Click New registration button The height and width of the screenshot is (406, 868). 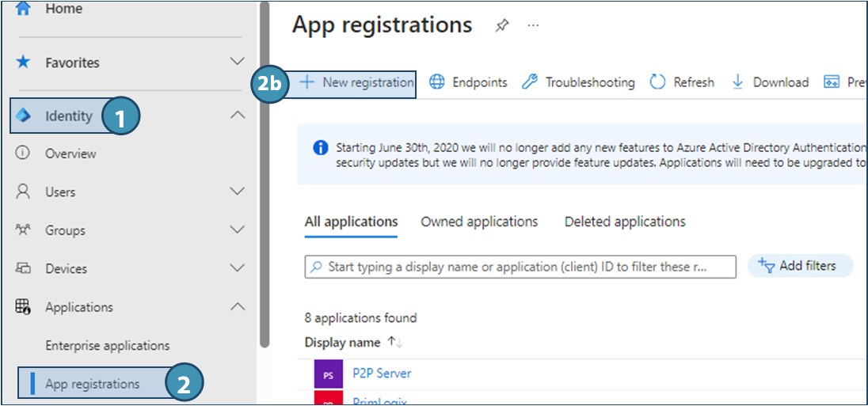(357, 82)
